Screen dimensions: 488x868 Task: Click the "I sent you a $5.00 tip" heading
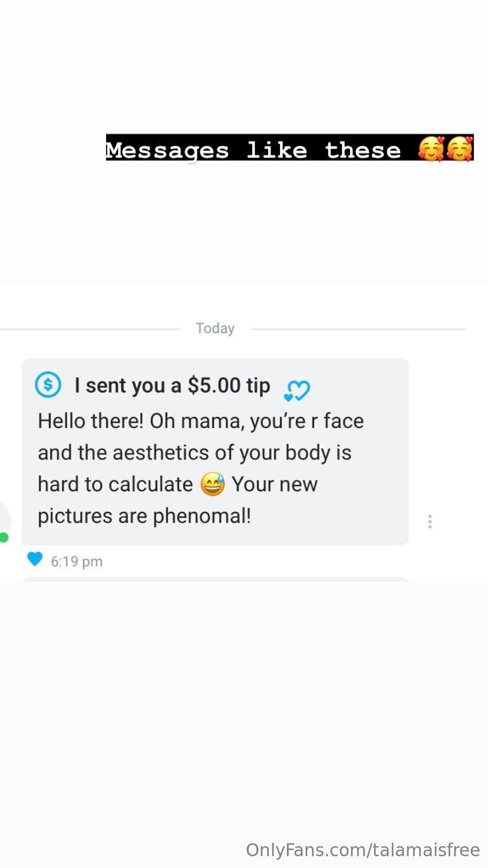(x=172, y=386)
